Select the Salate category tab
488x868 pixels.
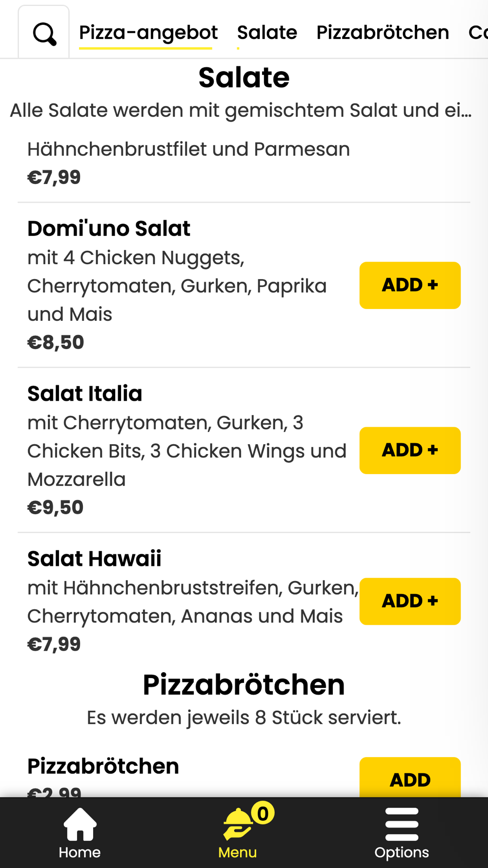point(267,32)
